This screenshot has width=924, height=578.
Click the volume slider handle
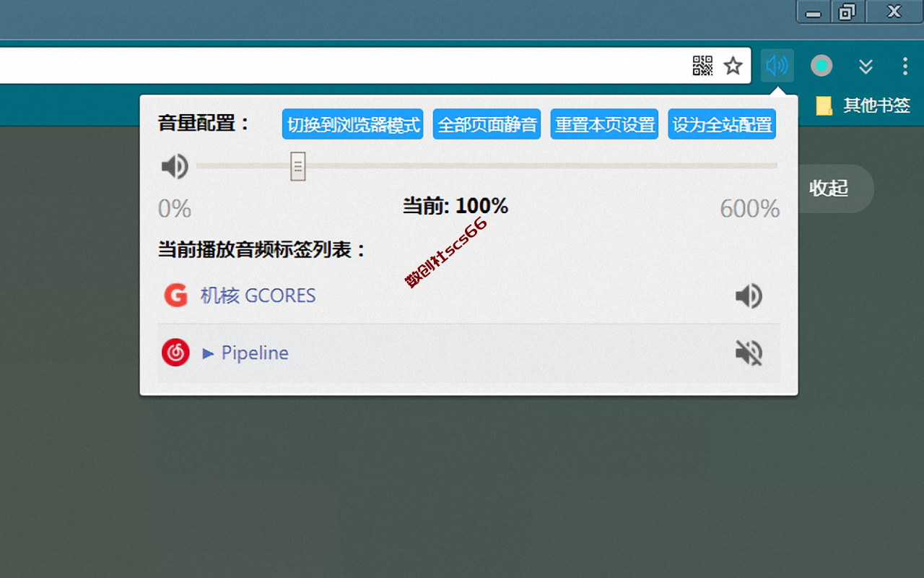298,166
